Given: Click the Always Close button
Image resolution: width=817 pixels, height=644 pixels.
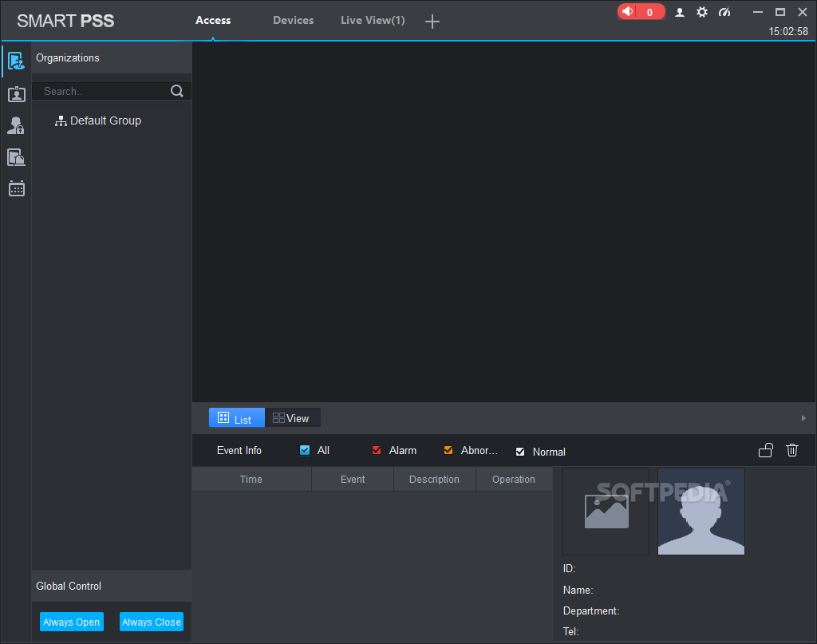Looking at the screenshot, I should coord(151,622).
